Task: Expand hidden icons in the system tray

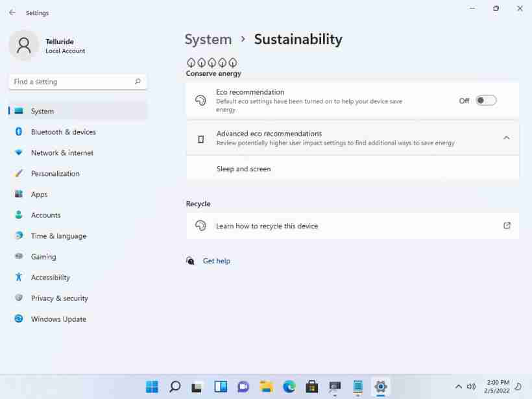Action: [x=458, y=387]
